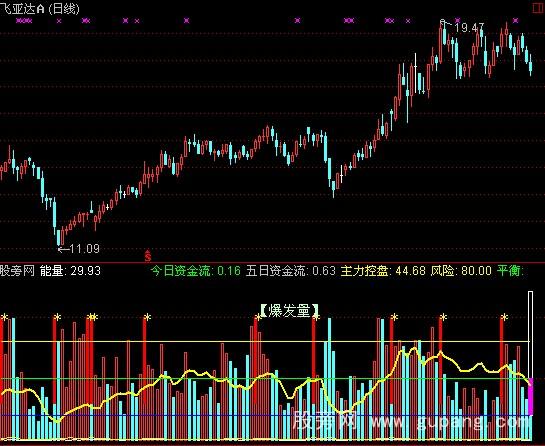Click the magenta bar at the volume panel's right edge
The width and height of the screenshot is (545, 446).
[530, 397]
